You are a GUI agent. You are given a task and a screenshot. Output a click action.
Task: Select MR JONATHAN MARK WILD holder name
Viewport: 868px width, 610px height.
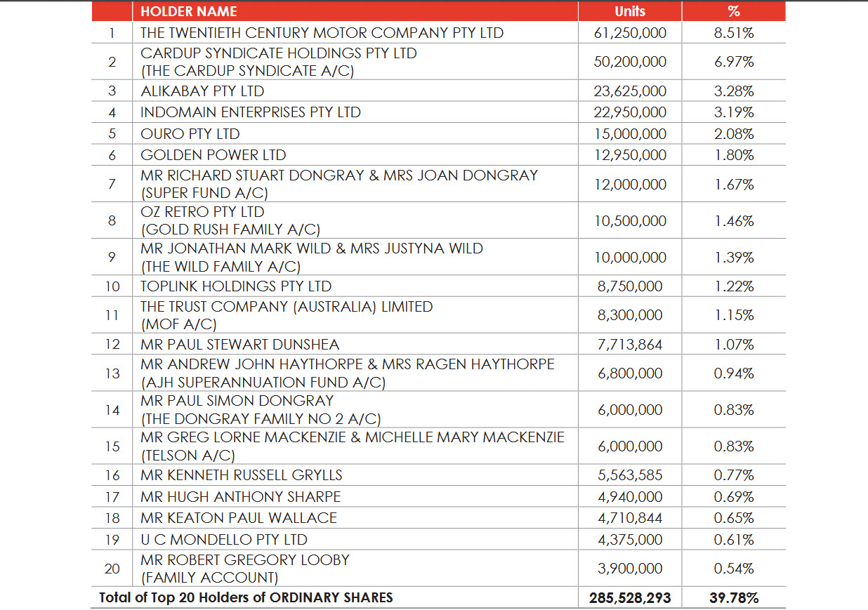coord(312,248)
